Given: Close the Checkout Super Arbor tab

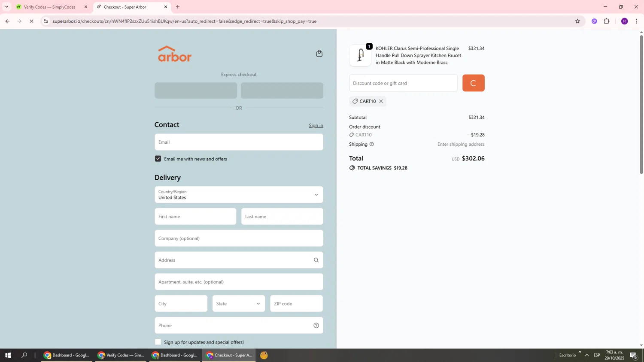Looking at the screenshot, I should pos(166,7).
